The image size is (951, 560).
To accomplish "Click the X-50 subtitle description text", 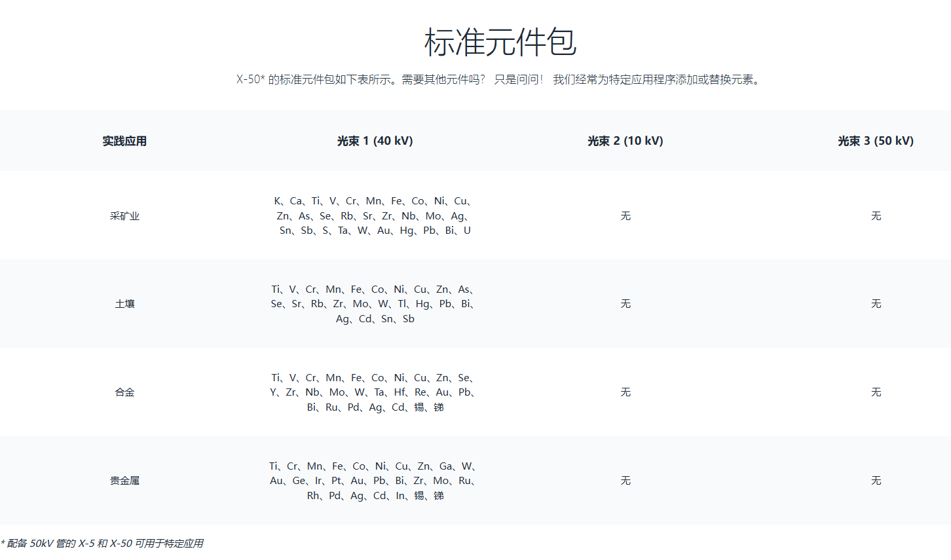I will point(499,80).
